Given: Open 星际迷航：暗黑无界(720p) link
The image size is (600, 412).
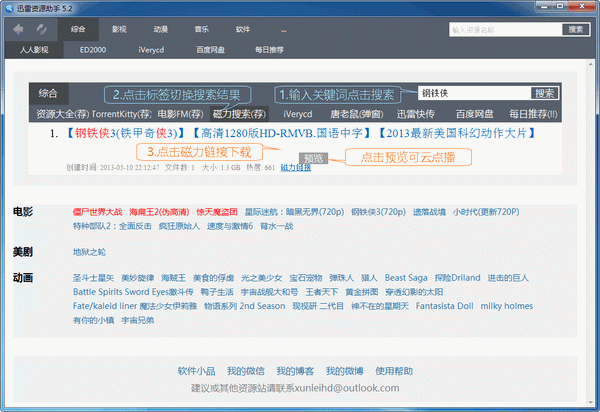Looking at the screenshot, I should [x=294, y=212].
